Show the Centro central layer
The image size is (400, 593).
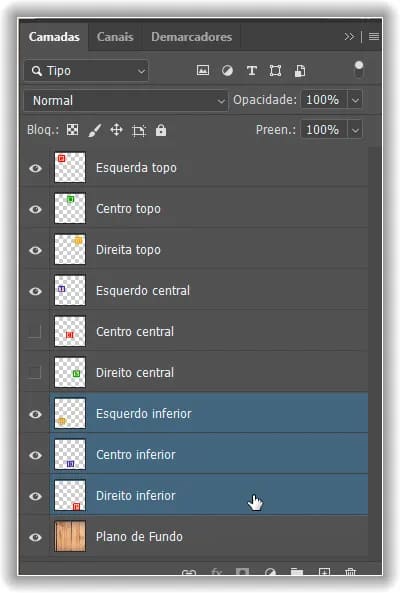pos(34,332)
